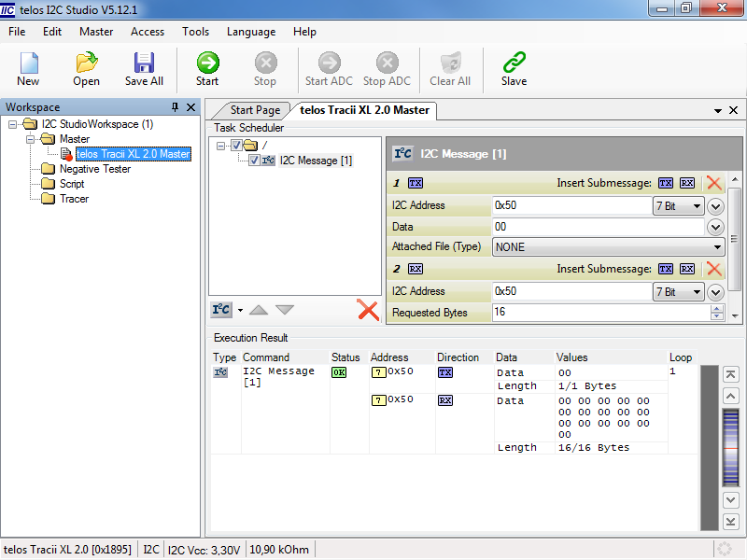The width and height of the screenshot is (747, 560).
Task: Switch to the Start Page tab
Action: (255, 110)
